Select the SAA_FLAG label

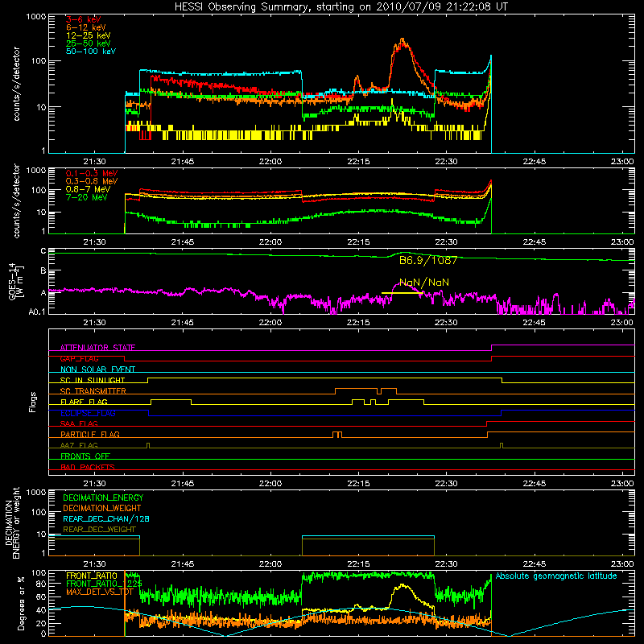click(x=79, y=423)
